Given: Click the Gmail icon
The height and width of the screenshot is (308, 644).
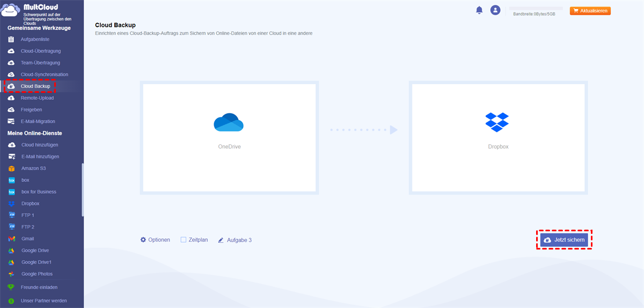Looking at the screenshot, I should click(11, 239).
